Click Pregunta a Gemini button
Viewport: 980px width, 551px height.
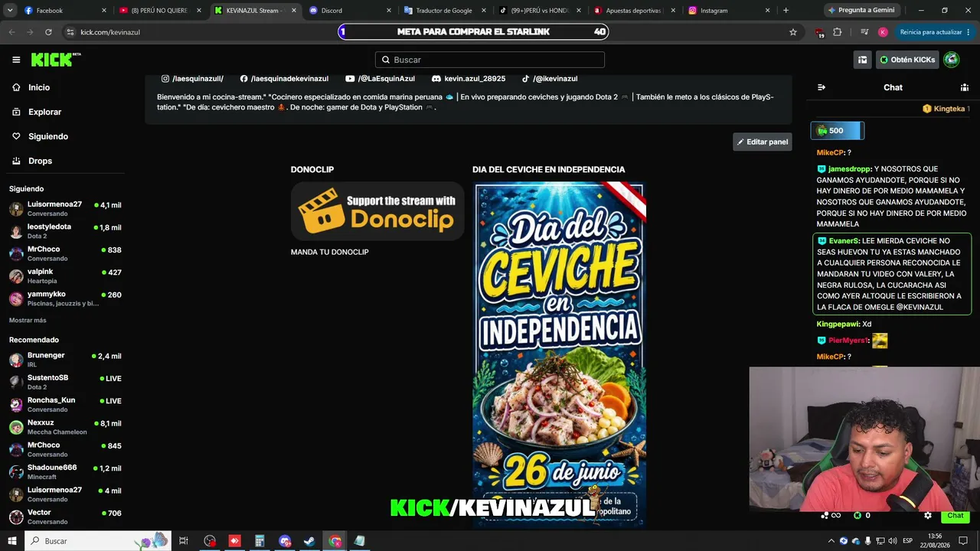click(x=861, y=11)
